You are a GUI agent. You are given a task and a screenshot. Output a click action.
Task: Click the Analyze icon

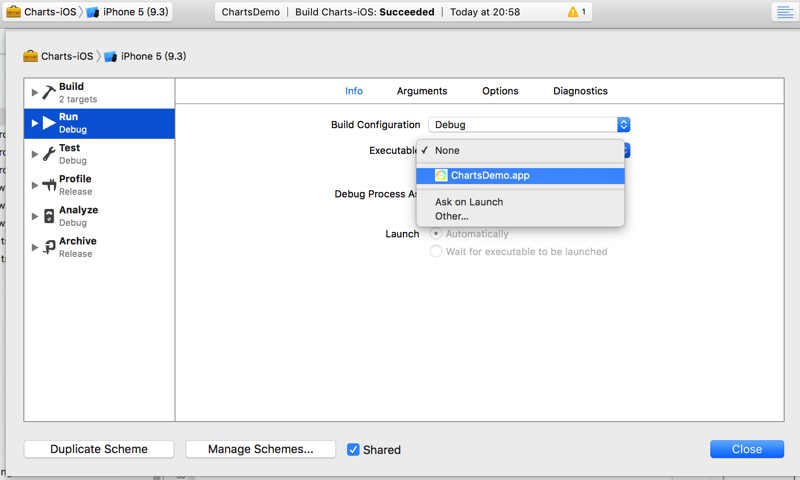pyautogui.click(x=49, y=216)
